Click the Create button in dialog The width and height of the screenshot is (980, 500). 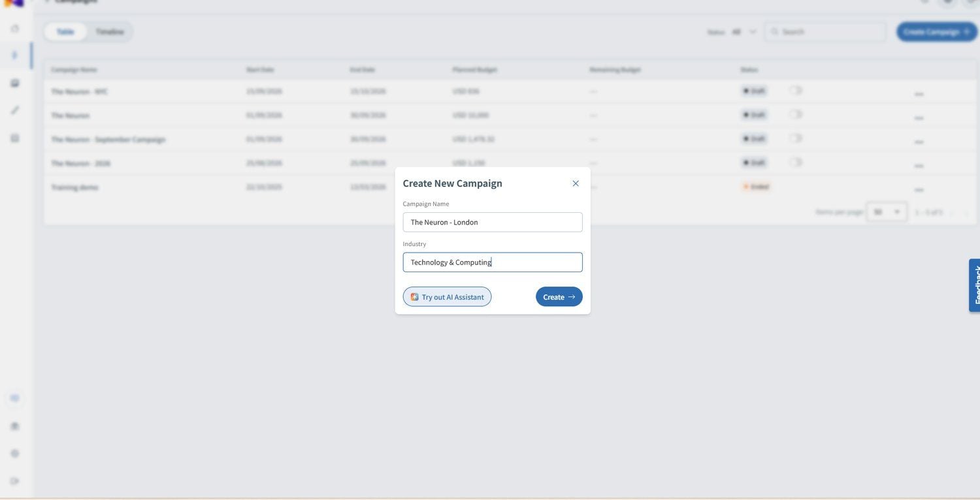pos(559,297)
